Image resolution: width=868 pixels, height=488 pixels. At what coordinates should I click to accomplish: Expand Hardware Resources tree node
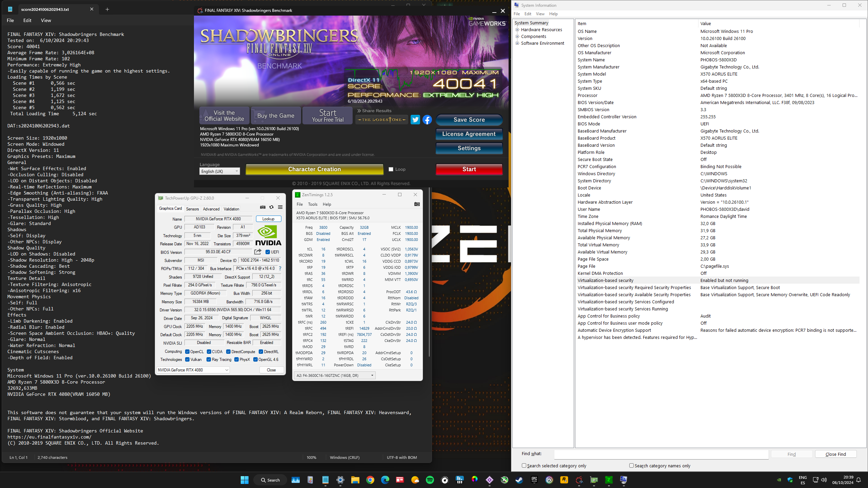tap(517, 29)
